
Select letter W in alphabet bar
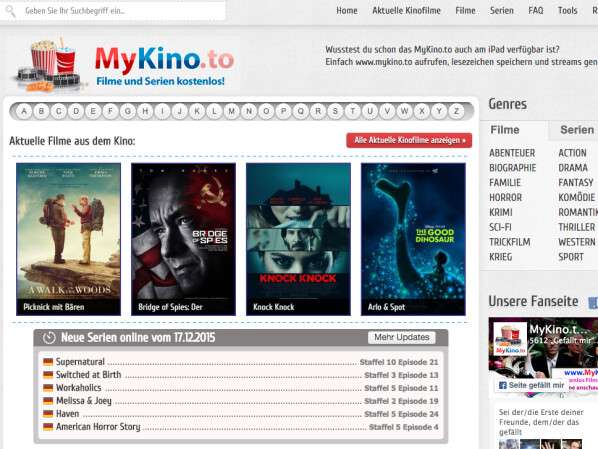[x=404, y=111]
